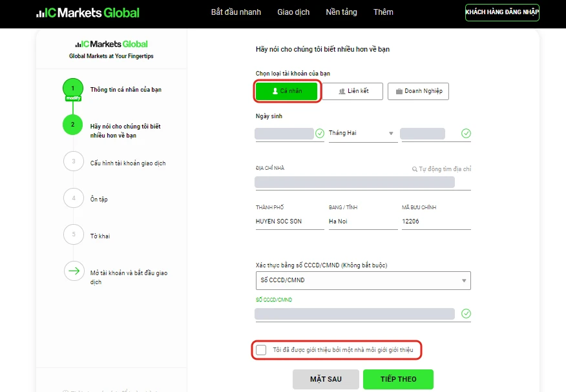Open the Tháng Hai month dropdown
The image size is (566, 392).
point(362,134)
